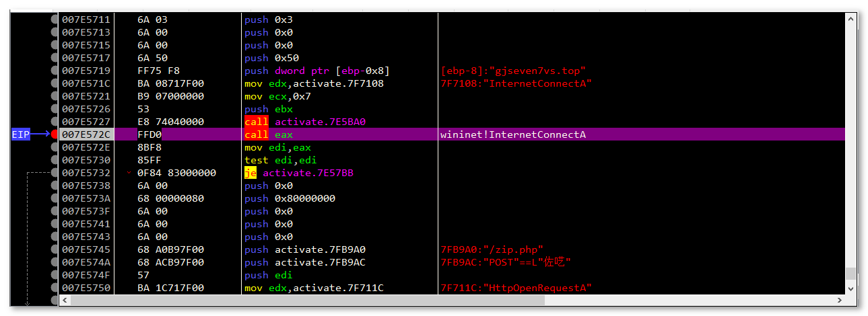This screenshot has height=316, width=868.
Task: Click the horizontal scrollbar left arrow
Action: click(64, 300)
